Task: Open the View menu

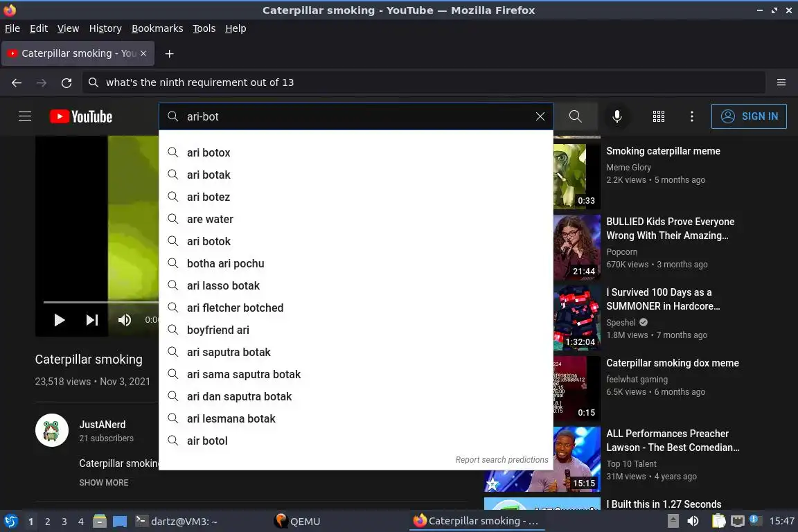Action: pyautogui.click(x=68, y=28)
